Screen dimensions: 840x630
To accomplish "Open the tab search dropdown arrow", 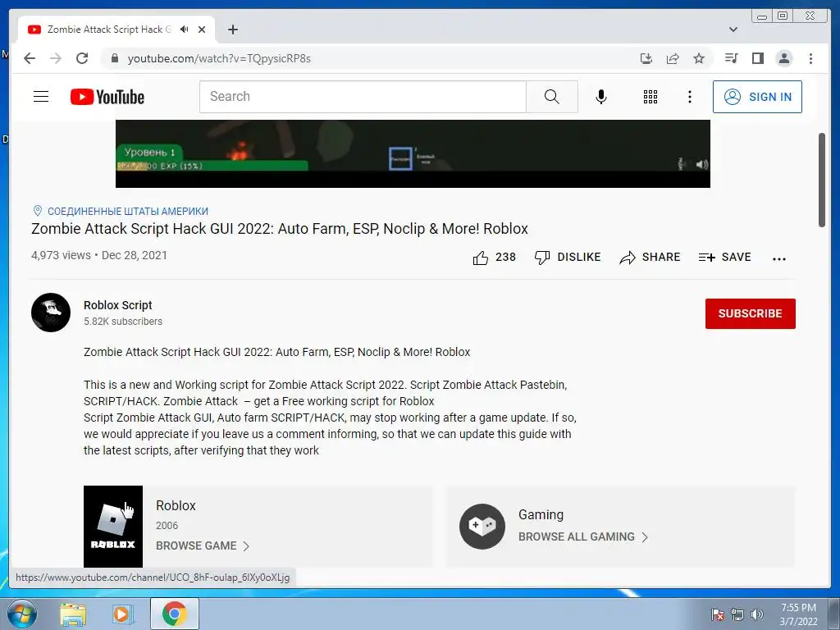I will click(733, 30).
